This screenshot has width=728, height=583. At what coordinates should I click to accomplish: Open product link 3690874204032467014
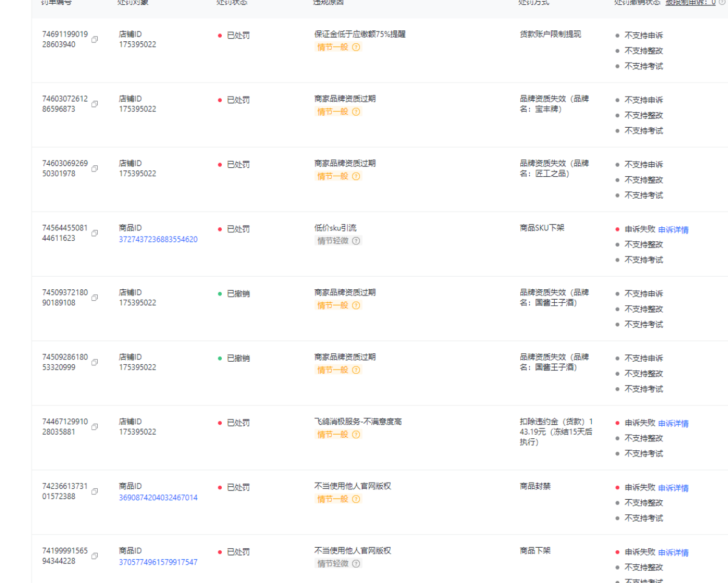click(158, 497)
